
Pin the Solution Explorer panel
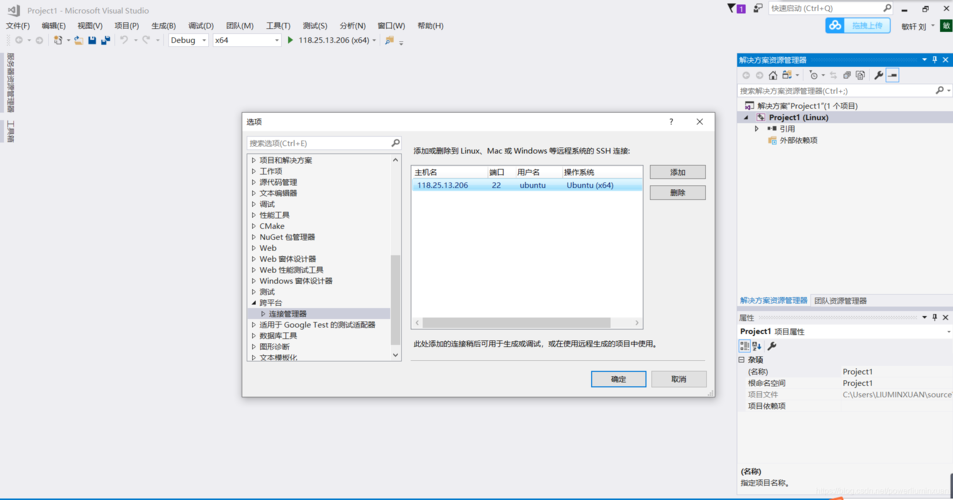(x=935, y=60)
